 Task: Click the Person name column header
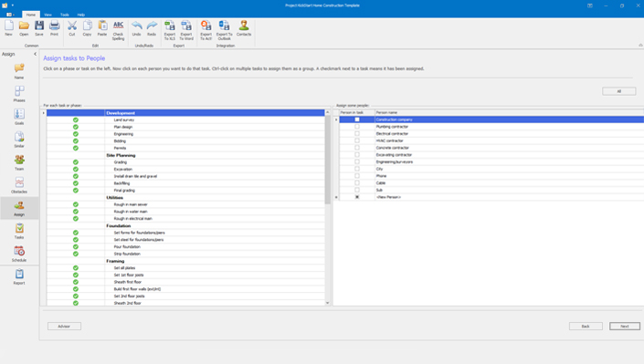click(x=509, y=112)
